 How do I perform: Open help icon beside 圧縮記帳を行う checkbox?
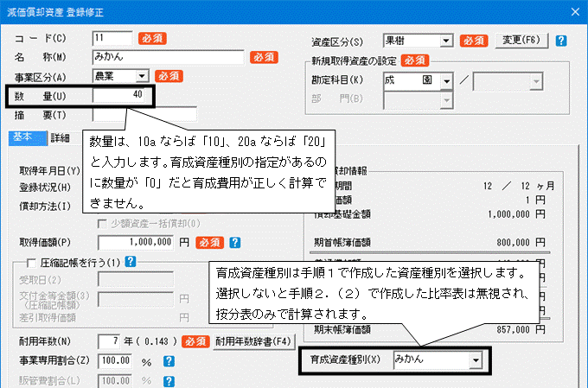(130, 261)
